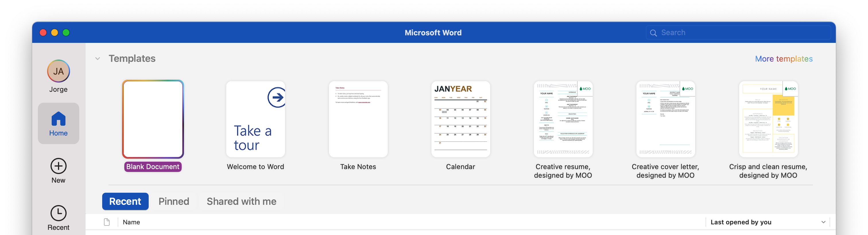
Task: Open the Crisp and clean resume template
Action: [x=768, y=119]
